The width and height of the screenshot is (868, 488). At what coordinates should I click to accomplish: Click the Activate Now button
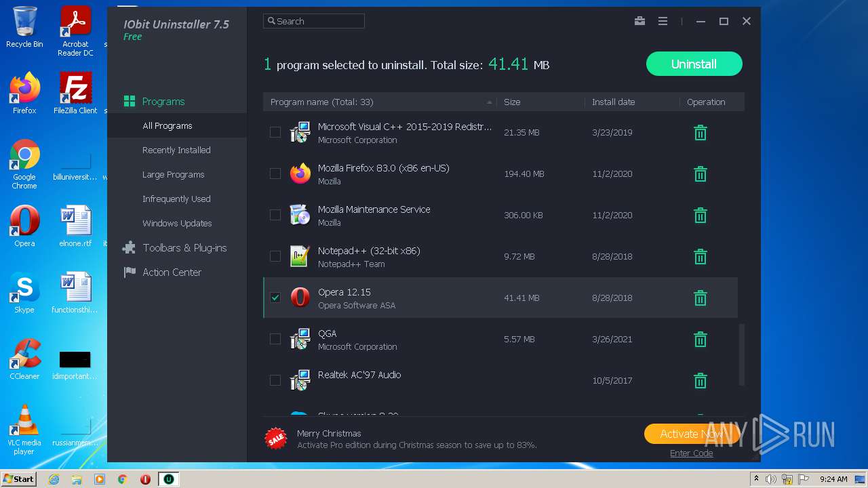coord(691,434)
